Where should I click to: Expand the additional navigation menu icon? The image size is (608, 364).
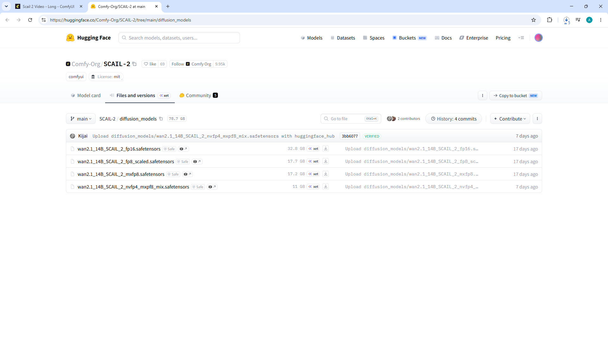click(x=521, y=38)
